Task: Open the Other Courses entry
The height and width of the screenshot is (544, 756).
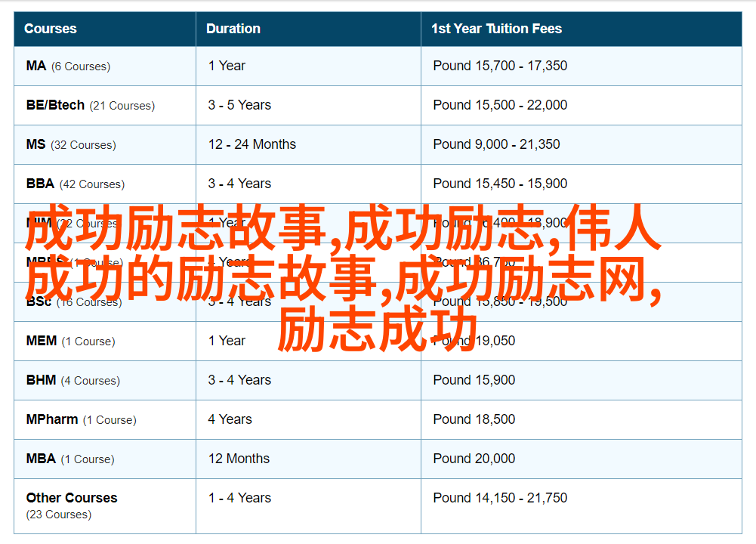Action: click(72, 498)
